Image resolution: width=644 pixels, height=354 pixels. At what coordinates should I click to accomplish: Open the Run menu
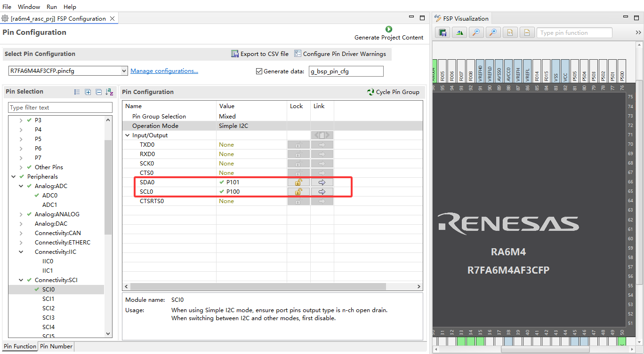52,7
